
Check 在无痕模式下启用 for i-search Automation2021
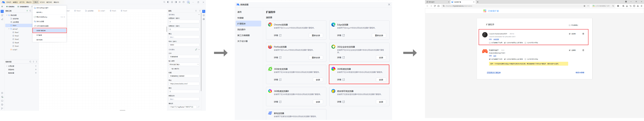pos(489,43)
